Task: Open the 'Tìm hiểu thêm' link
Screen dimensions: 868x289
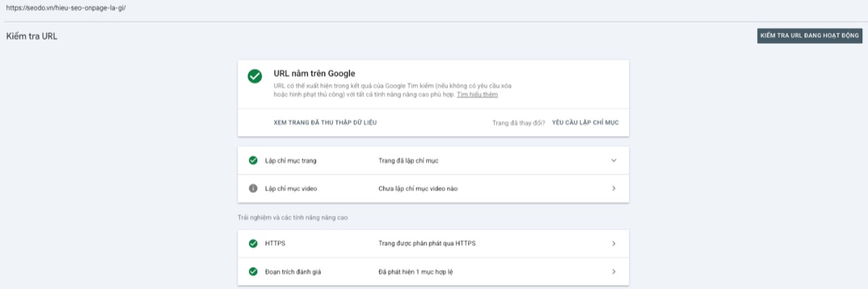Action: pyautogui.click(x=477, y=94)
